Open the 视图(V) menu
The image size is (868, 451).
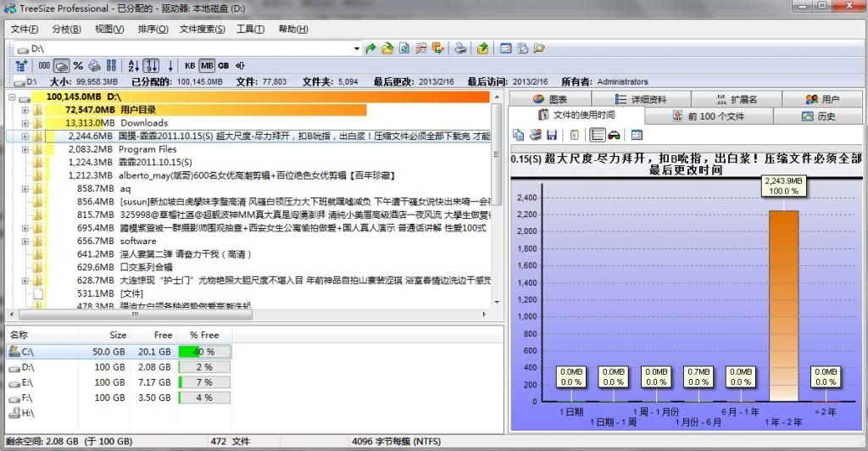tap(109, 29)
